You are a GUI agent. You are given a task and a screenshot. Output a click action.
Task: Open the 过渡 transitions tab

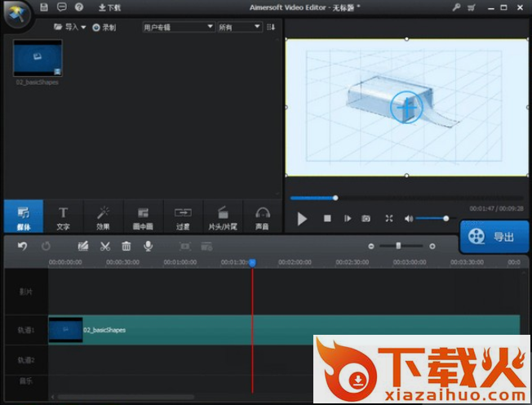pyautogui.click(x=183, y=217)
